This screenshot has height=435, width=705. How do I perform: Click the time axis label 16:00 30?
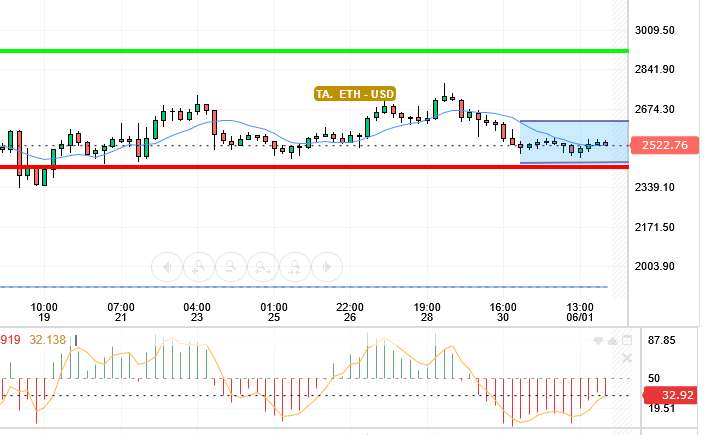[503, 312]
